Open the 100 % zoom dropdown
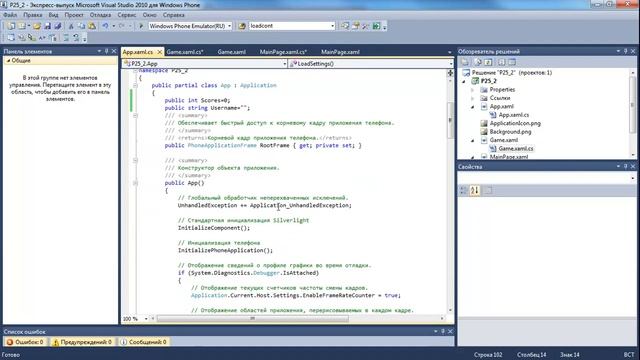640x360 pixels. (x=146, y=319)
